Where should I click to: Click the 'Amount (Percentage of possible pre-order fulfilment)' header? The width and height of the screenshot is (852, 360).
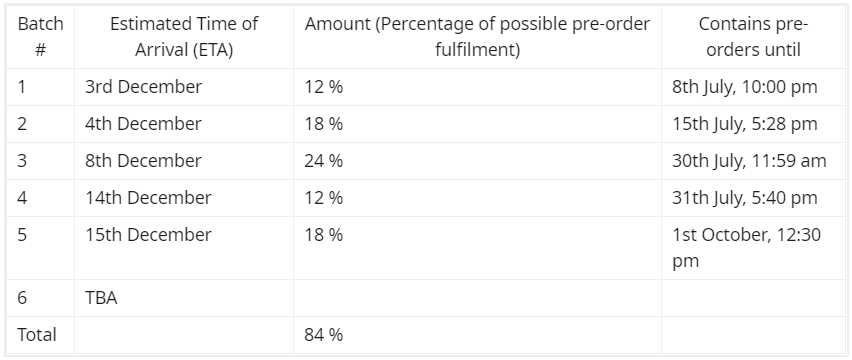click(477, 37)
